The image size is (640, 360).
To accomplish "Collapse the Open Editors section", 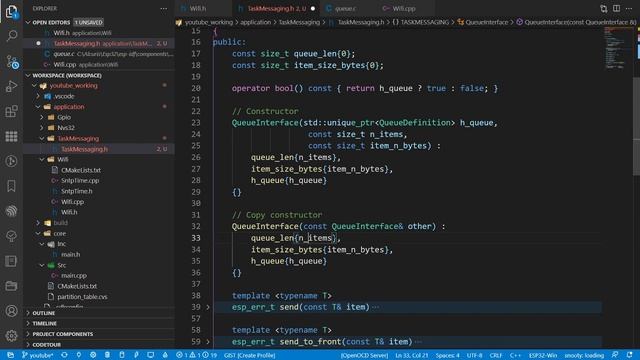I will (x=28, y=22).
